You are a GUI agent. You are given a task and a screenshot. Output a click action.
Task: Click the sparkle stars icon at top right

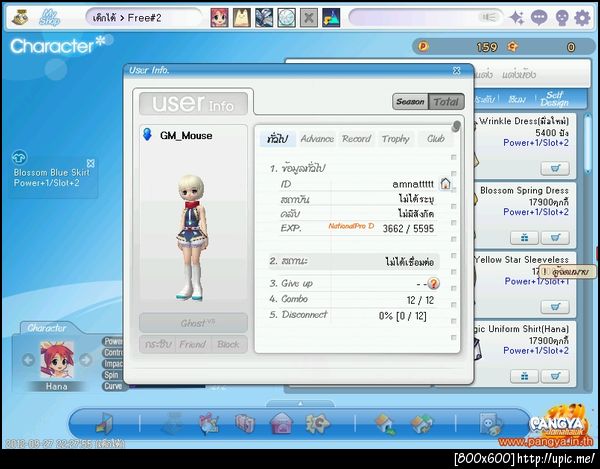click(x=517, y=18)
